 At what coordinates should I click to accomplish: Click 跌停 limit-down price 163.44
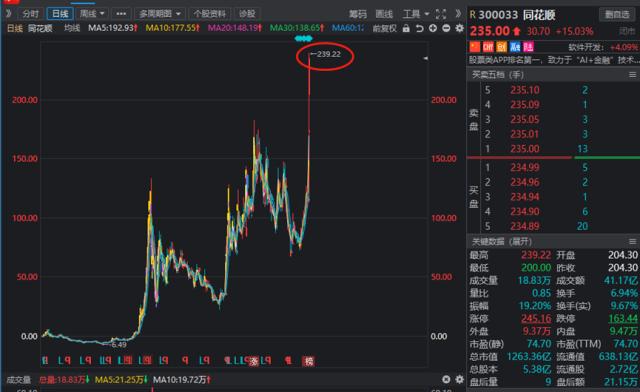tap(623, 318)
